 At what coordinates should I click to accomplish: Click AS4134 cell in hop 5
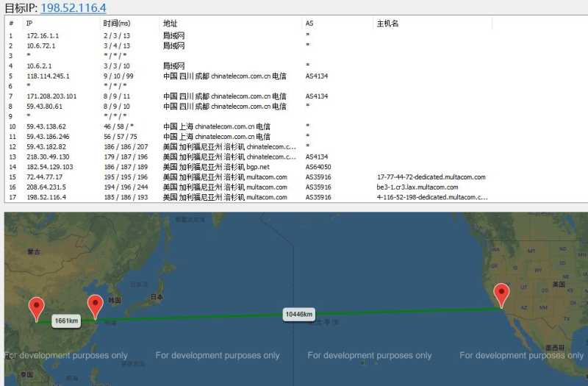pos(317,76)
